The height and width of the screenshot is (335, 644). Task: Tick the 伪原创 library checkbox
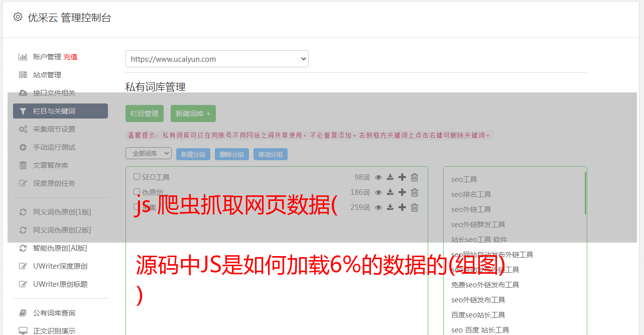pos(137,192)
